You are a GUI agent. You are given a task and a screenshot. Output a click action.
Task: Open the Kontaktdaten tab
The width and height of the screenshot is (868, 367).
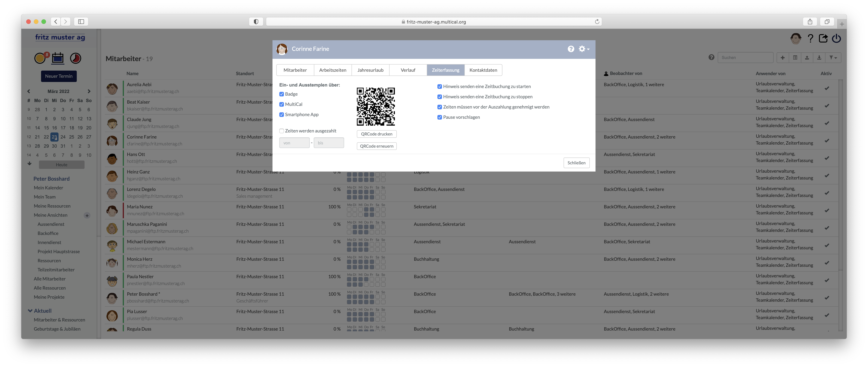pyautogui.click(x=483, y=70)
